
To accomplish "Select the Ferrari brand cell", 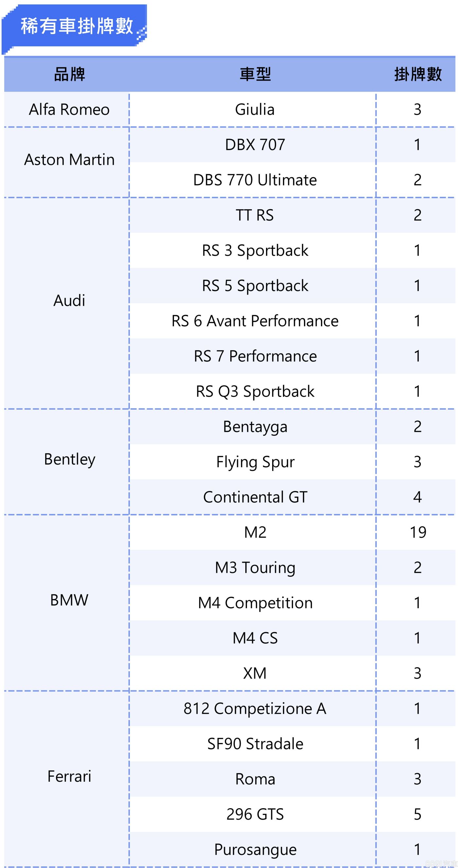I will point(69,776).
